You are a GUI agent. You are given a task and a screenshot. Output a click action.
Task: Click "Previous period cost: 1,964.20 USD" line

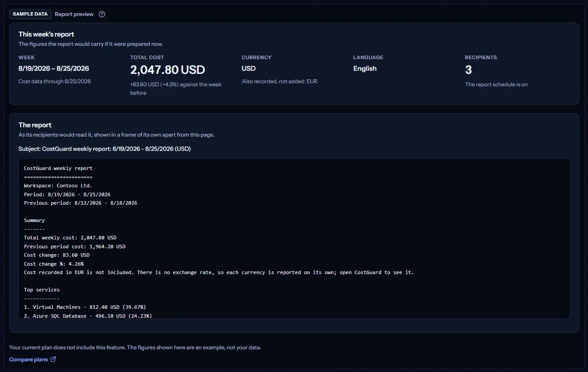coord(75,247)
